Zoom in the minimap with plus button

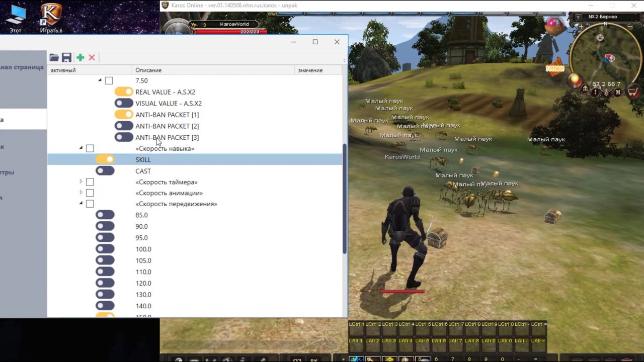(581, 27)
